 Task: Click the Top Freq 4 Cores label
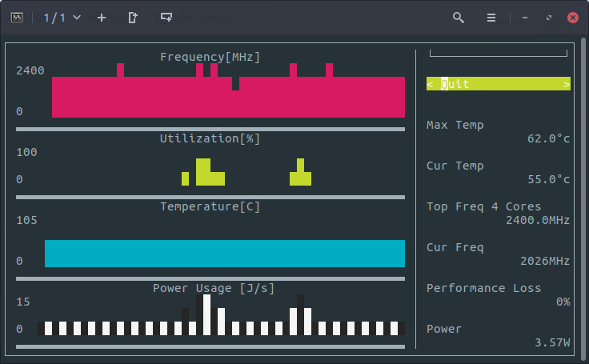pyautogui.click(x=483, y=206)
